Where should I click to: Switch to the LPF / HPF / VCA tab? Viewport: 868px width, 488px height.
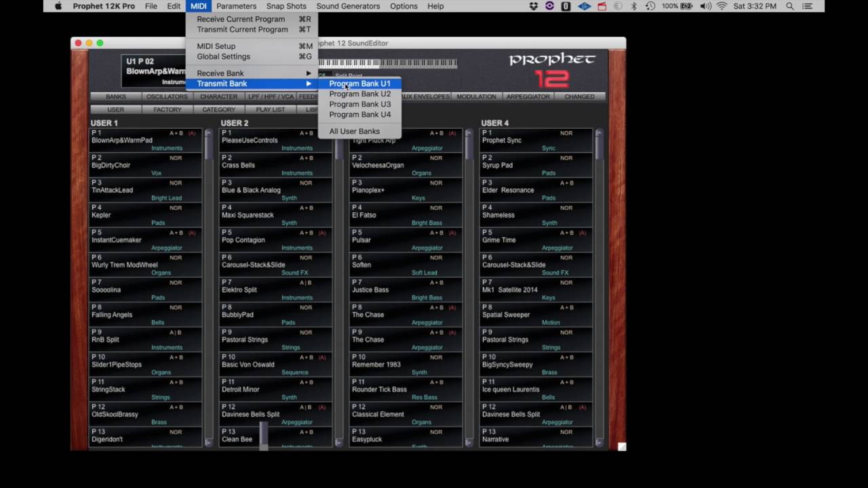(x=271, y=97)
